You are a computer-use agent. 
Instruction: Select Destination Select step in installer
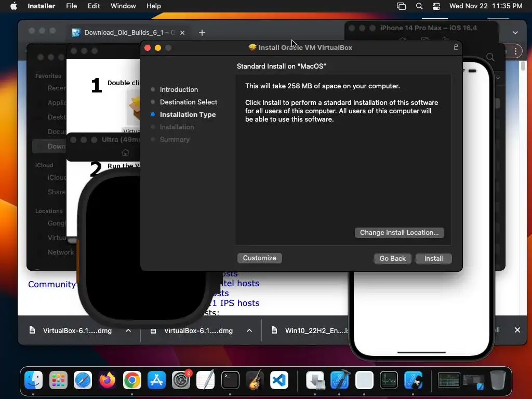coord(188,102)
